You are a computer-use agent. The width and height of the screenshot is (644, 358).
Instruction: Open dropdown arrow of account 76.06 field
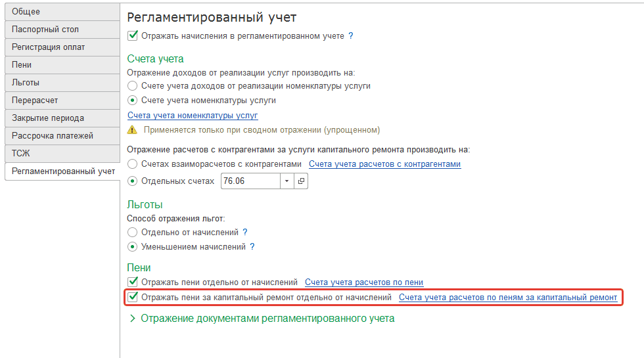point(287,181)
